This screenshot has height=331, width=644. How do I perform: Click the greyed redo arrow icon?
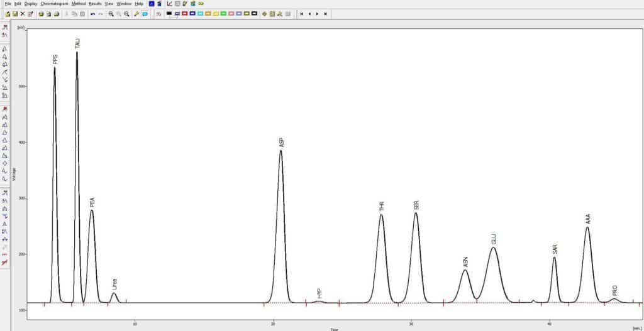pos(101,14)
